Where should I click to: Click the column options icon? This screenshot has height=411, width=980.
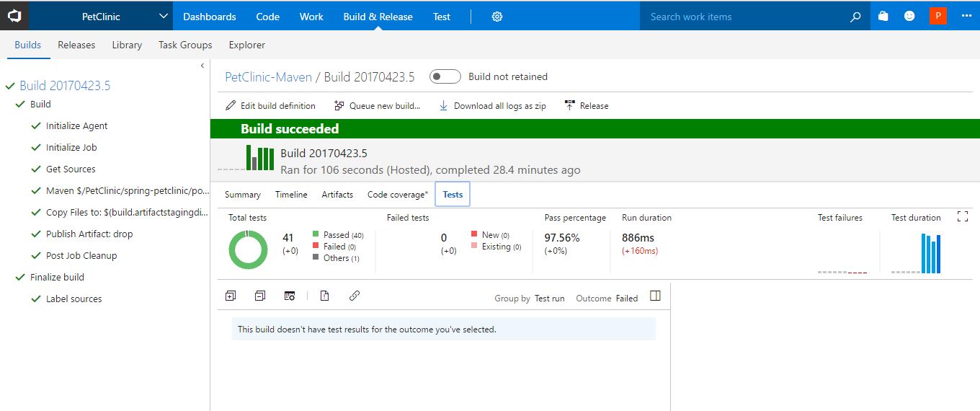pos(290,296)
